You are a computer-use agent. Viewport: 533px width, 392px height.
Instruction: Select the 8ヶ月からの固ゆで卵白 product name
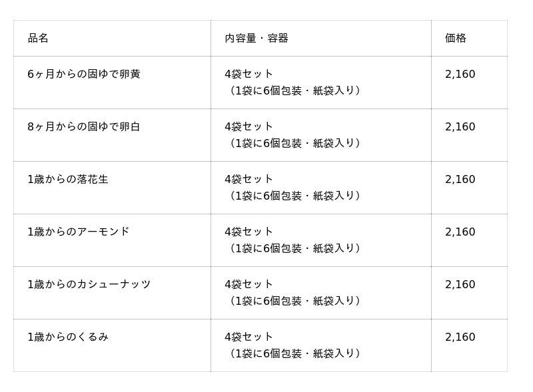(84, 127)
